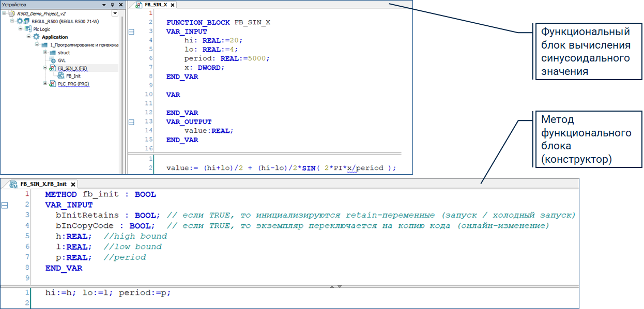Click the Plc Logic icon
This screenshot has width=644, height=309.
click(28, 29)
